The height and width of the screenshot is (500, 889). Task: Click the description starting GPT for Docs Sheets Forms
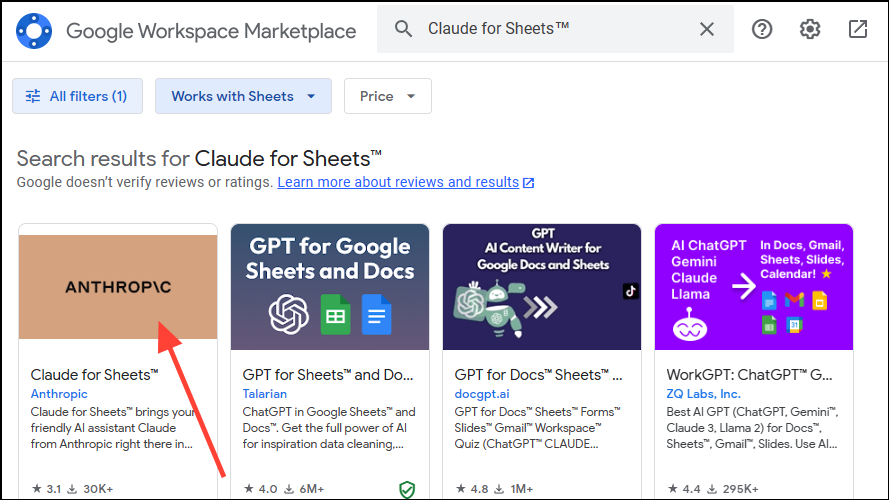(537, 428)
